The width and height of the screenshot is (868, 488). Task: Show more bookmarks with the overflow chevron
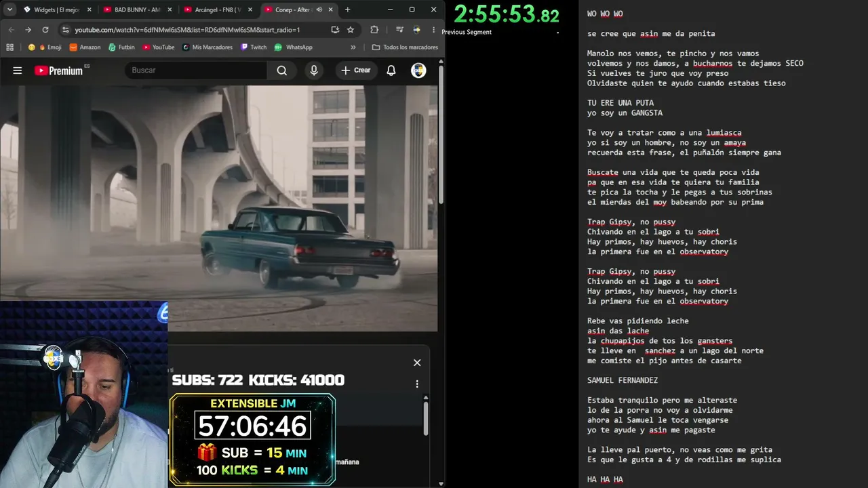[x=353, y=47]
